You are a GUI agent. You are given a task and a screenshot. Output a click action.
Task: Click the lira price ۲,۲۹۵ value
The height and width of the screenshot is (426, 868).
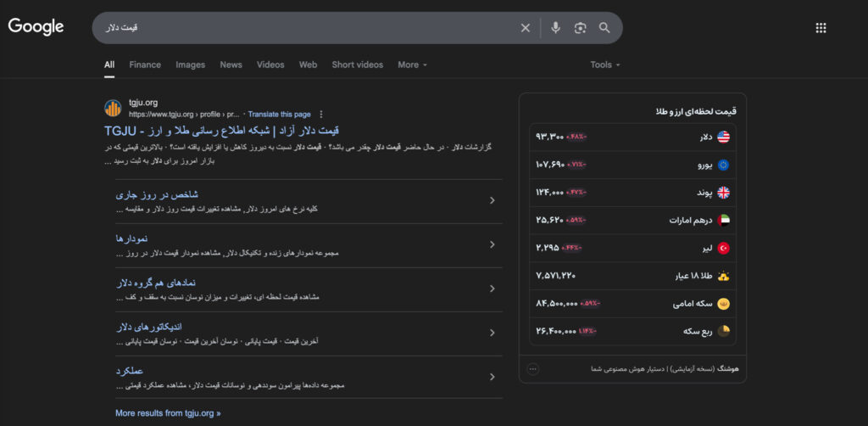[548, 248]
